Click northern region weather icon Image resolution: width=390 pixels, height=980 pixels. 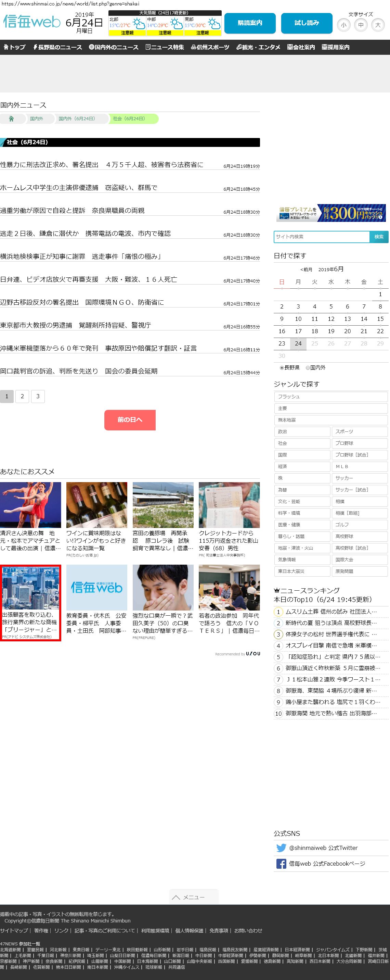click(139, 24)
